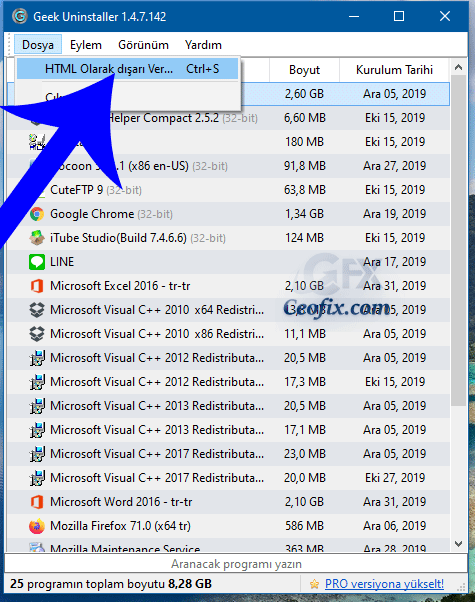Open the Dosya menu
Viewport: 475px width, 602px height.
(38, 45)
